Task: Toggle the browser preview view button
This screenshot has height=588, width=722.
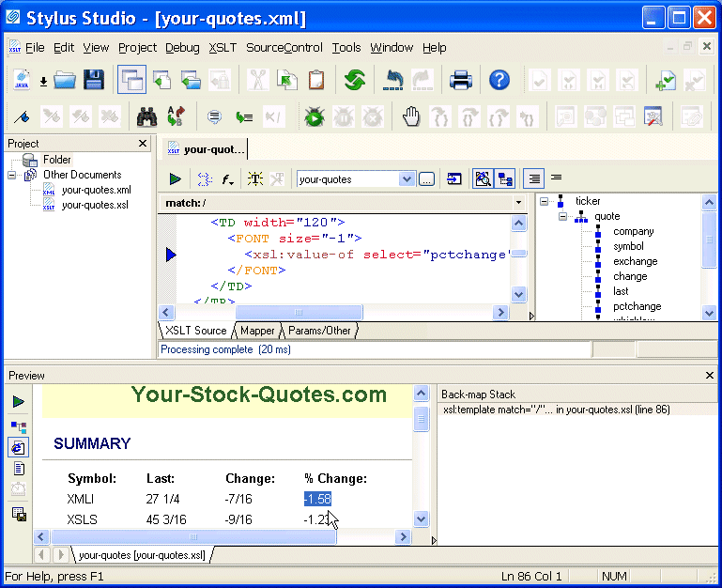Action: 19,447
